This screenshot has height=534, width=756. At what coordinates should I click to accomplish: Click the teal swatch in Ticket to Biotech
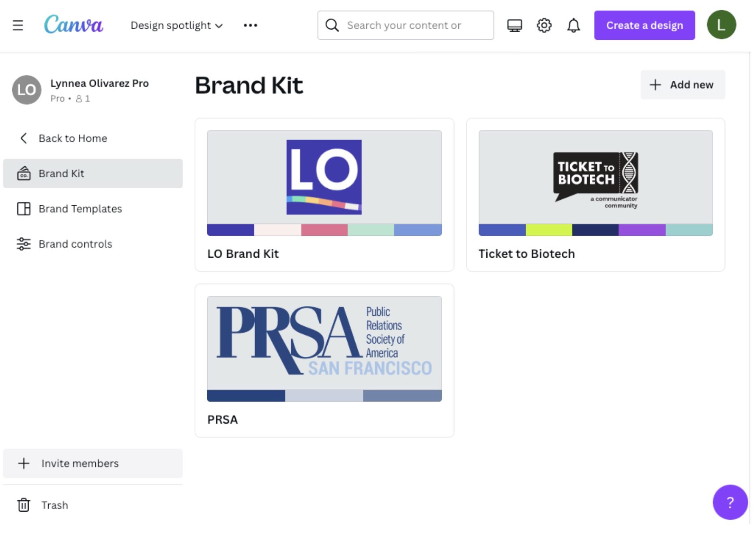689,230
